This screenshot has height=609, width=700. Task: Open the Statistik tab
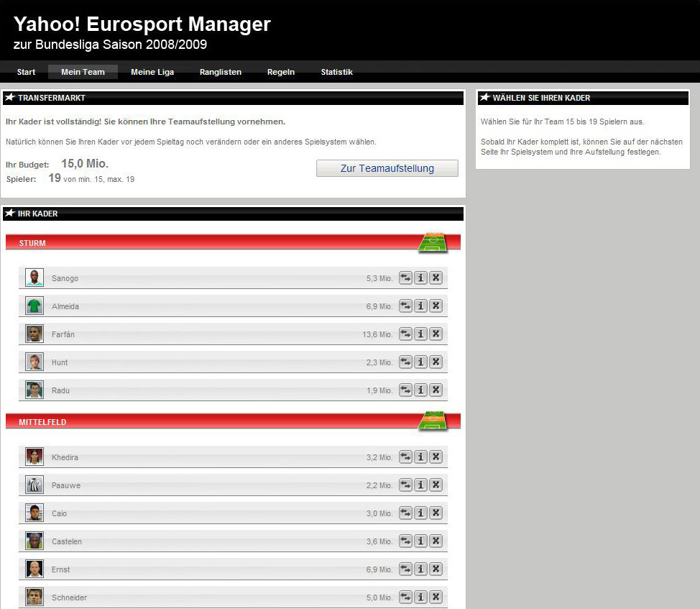[x=336, y=72]
